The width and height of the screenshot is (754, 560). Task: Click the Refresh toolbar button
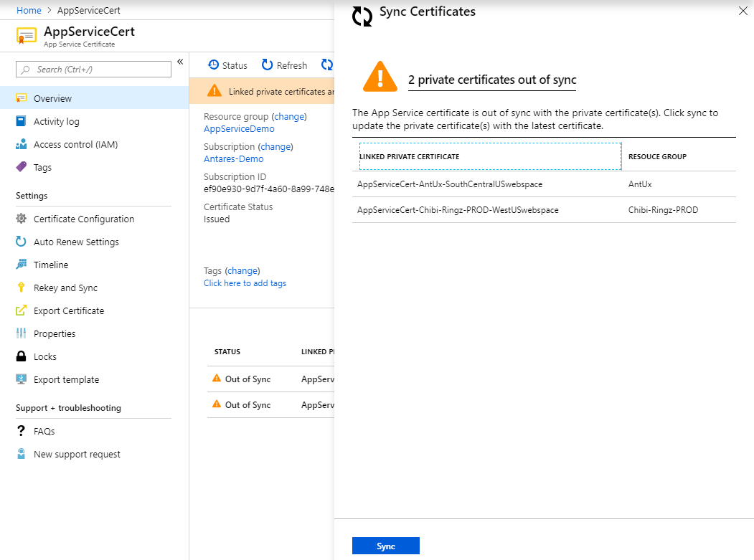(284, 65)
